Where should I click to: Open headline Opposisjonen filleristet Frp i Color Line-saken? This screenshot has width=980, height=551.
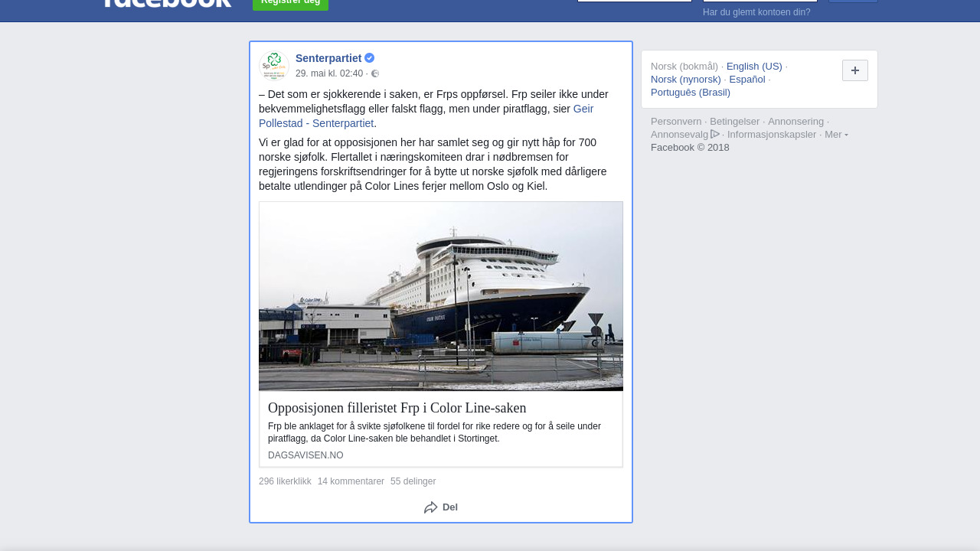point(397,408)
